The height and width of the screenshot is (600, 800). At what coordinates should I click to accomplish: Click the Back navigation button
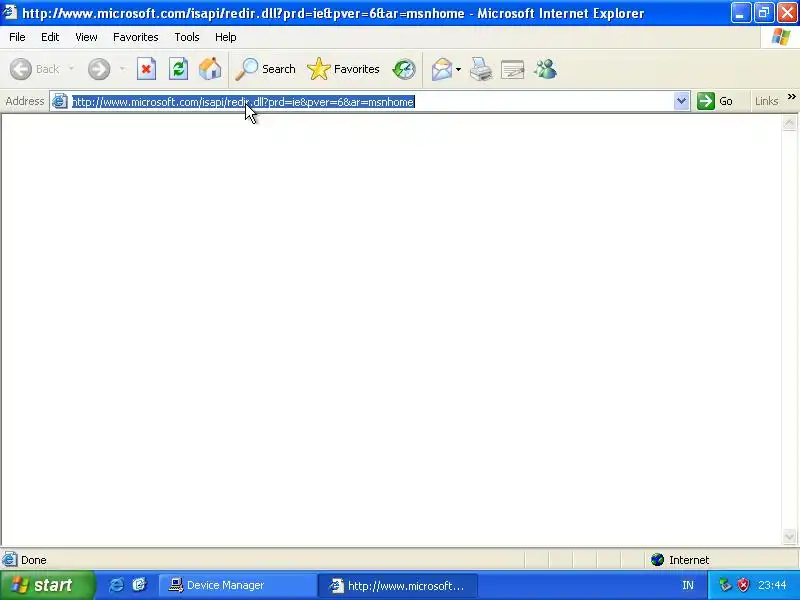tap(35, 69)
